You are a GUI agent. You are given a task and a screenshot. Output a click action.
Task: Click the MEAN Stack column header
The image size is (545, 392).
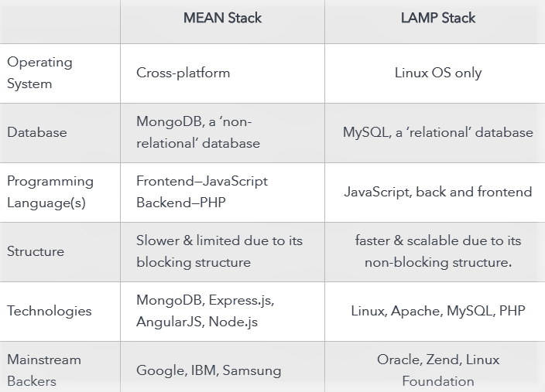(222, 18)
